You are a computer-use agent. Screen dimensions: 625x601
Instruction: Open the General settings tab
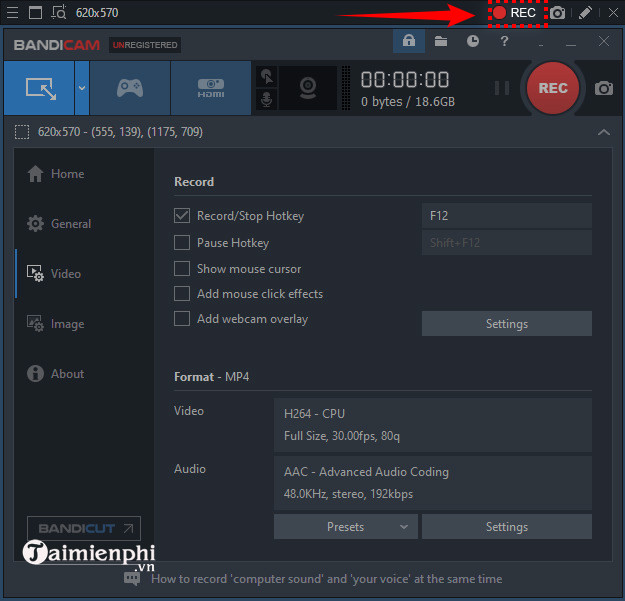click(59, 224)
